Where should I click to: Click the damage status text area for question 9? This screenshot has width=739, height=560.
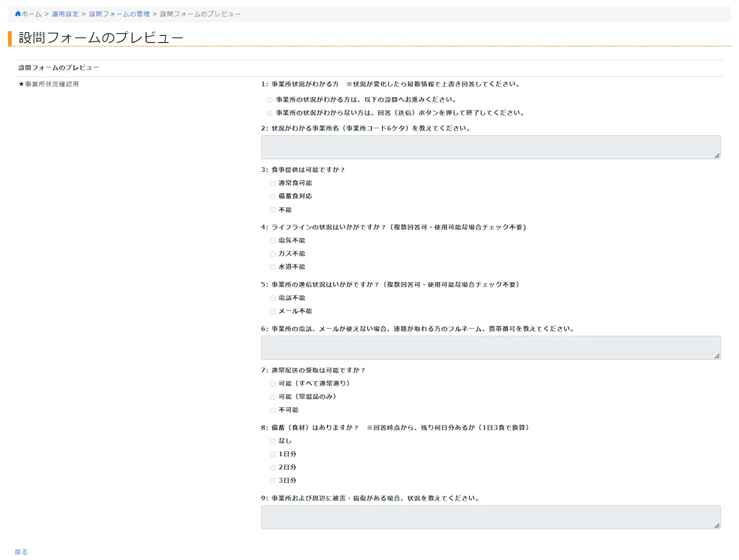(491, 517)
